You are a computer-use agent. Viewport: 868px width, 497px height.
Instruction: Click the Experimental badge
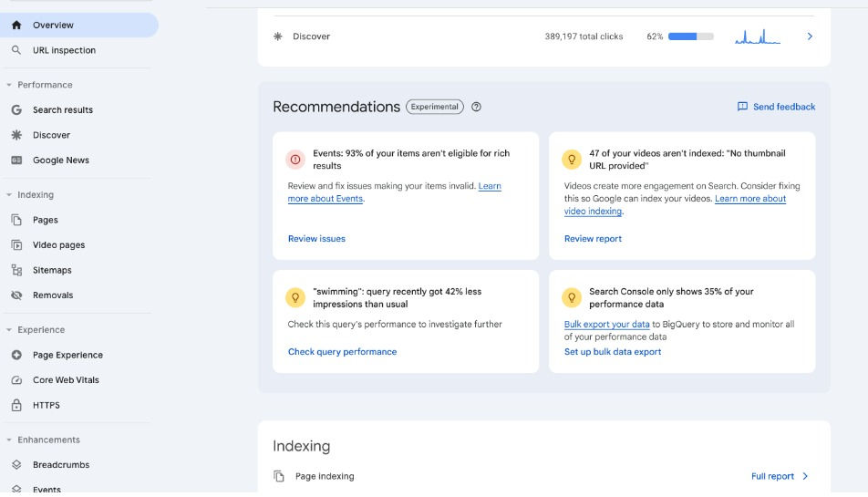[435, 107]
